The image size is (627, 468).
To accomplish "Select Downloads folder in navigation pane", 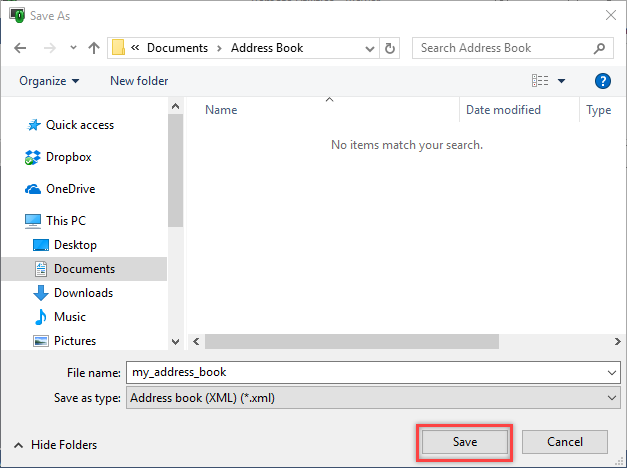I will click(82, 293).
